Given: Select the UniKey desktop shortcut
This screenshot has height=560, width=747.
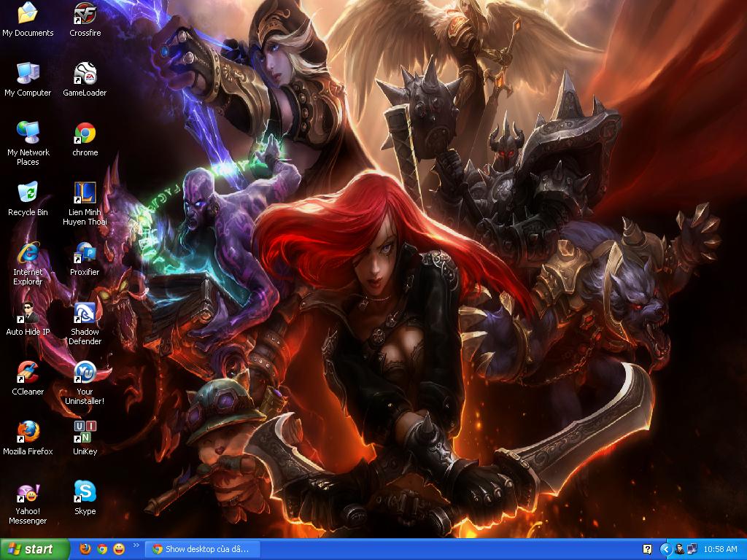Looking at the screenshot, I should coord(85,432).
